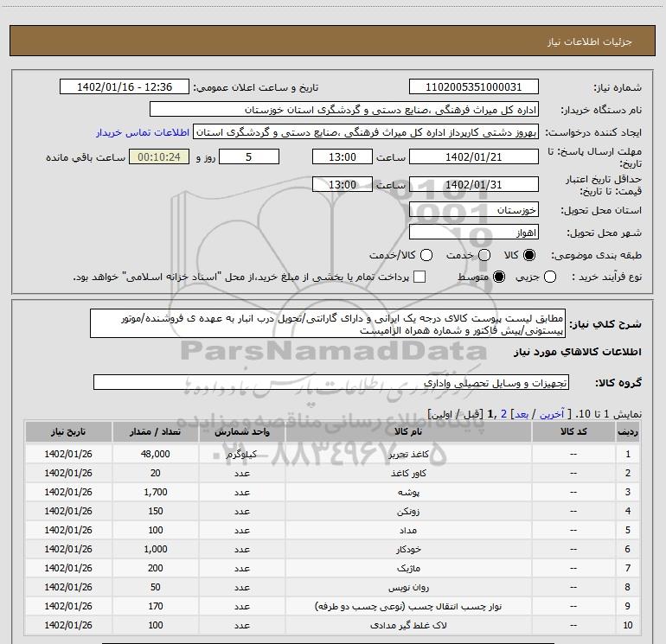
Task: Click the request creator field بهروز دشتی
Action: [366, 132]
